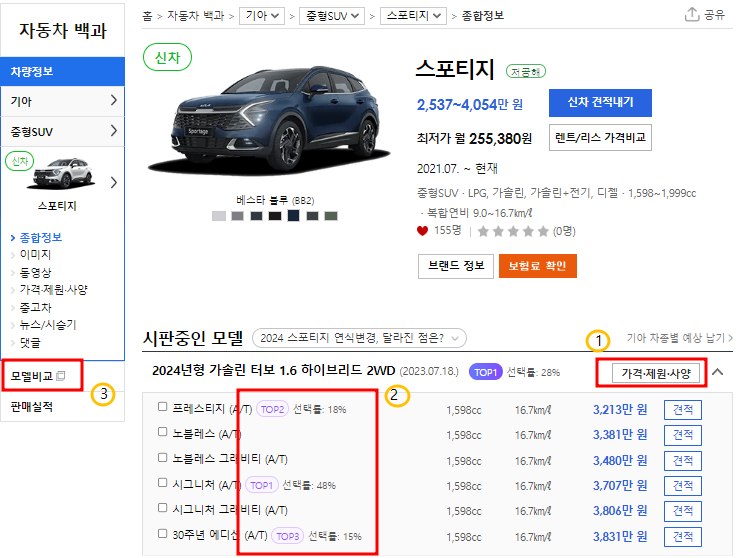
Task: Expand the 2024 스포티지 연식변경 dropdown
Action: 359,338
